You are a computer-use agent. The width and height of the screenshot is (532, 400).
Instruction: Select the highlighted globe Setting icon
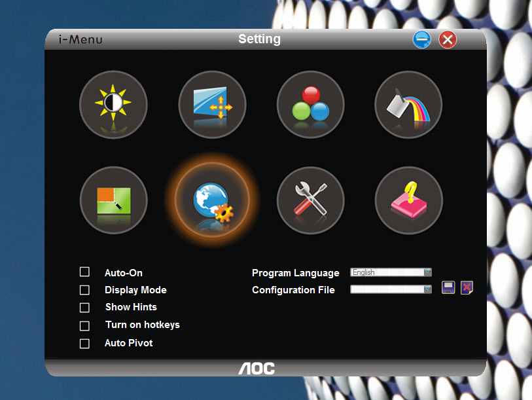pyautogui.click(x=213, y=200)
